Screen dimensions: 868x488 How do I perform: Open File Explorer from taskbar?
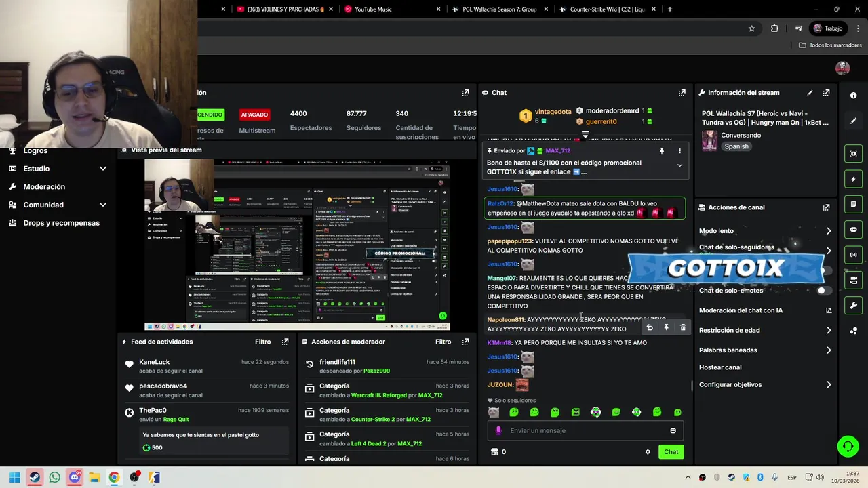(94, 477)
